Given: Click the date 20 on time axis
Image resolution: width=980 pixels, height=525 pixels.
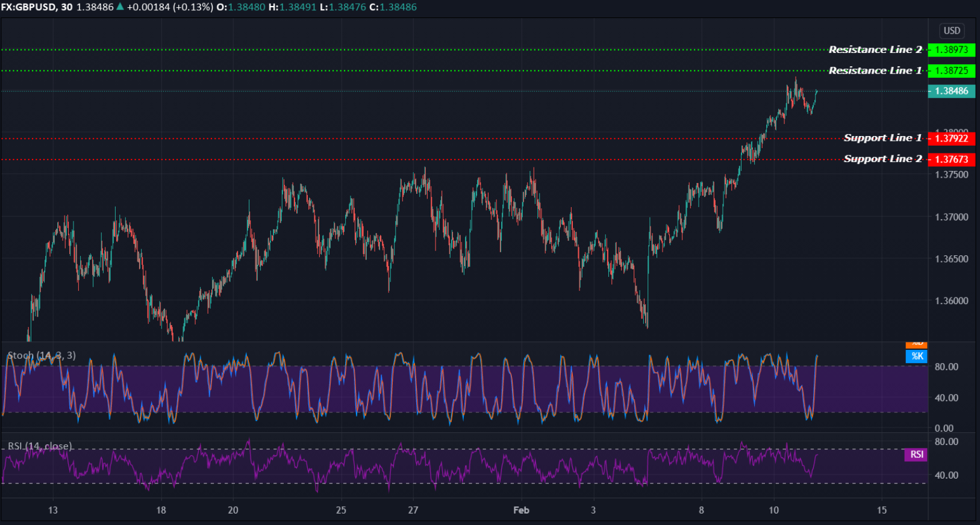Looking at the screenshot, I should click(233, 510).
